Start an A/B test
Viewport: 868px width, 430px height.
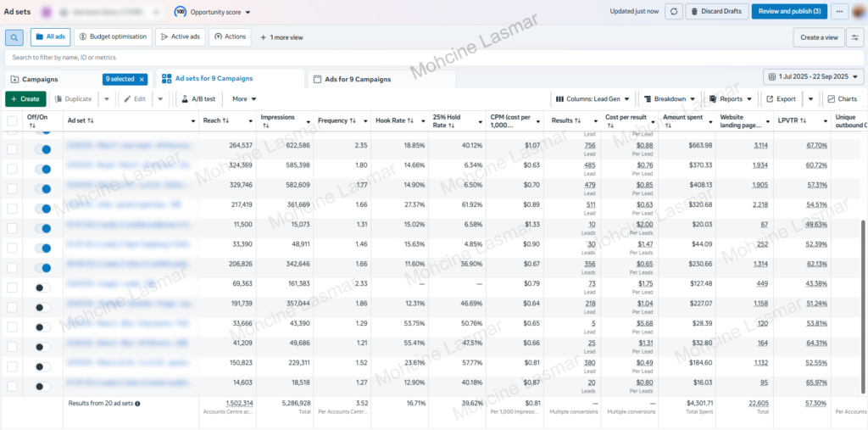click(198, 99)
